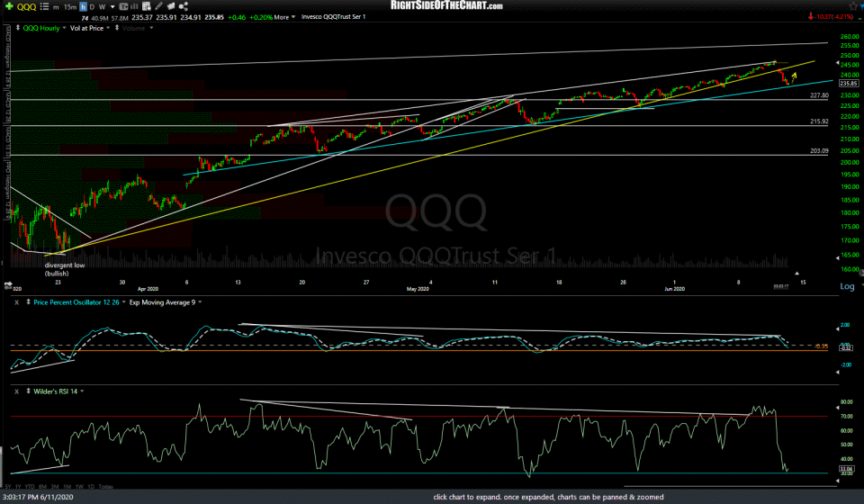The height and width of the screenshot is (504, 864).
Task: Open the bar chart style icon
Action: tap(134, 6)
